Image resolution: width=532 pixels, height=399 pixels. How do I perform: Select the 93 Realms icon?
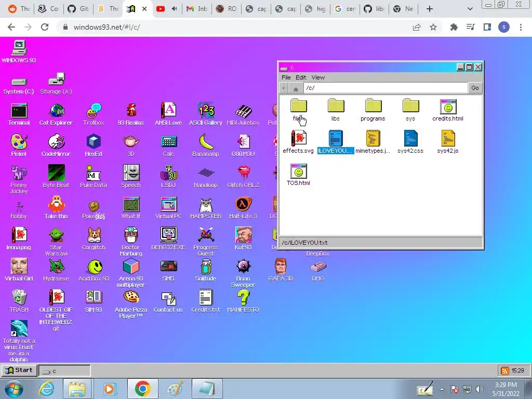pos(131,114)
